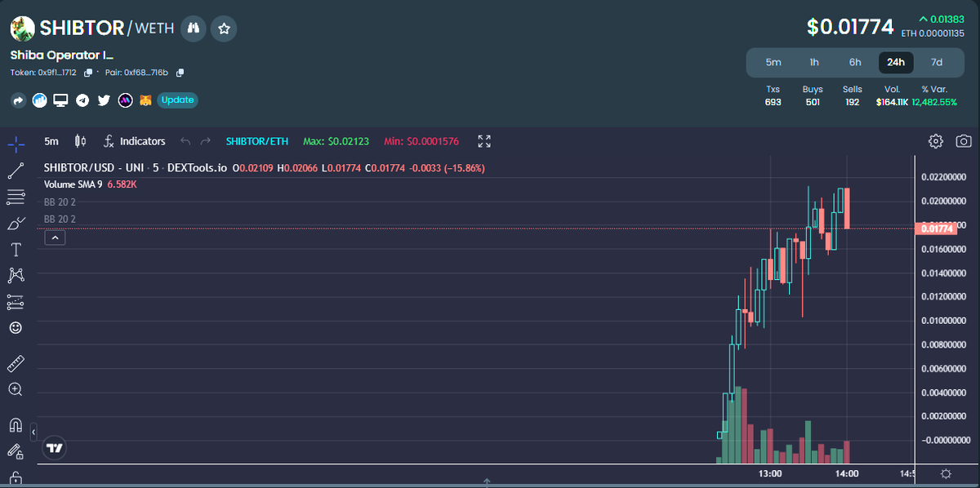Click the undo arrow

[185, 141]
